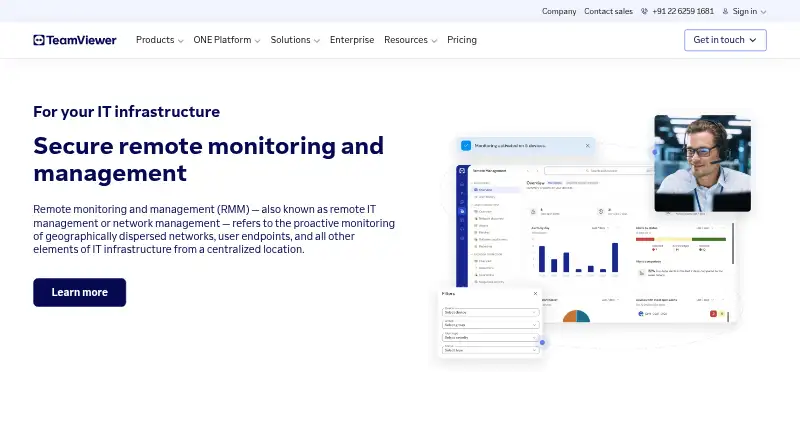
Task: Click the search field in dashboard mockup
Action: 599,170
